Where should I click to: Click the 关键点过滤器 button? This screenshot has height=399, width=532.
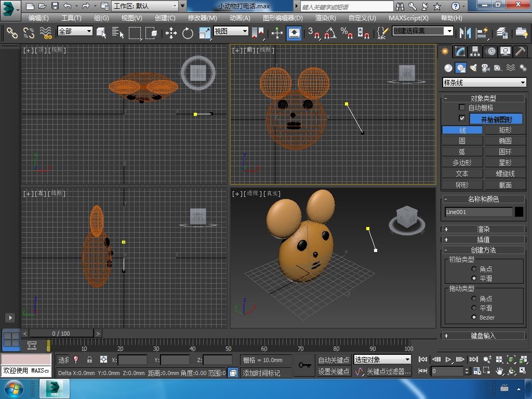[389, 371]
